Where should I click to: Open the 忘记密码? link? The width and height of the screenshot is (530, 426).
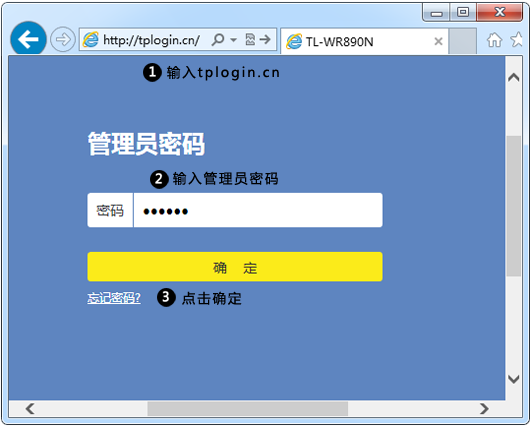(x=114, y=298)
